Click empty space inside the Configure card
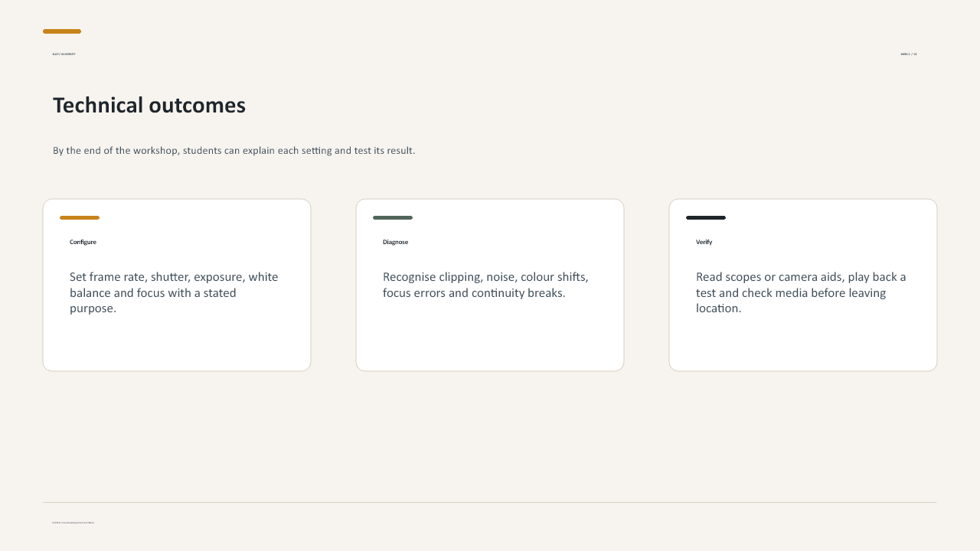 pos(177,344)
